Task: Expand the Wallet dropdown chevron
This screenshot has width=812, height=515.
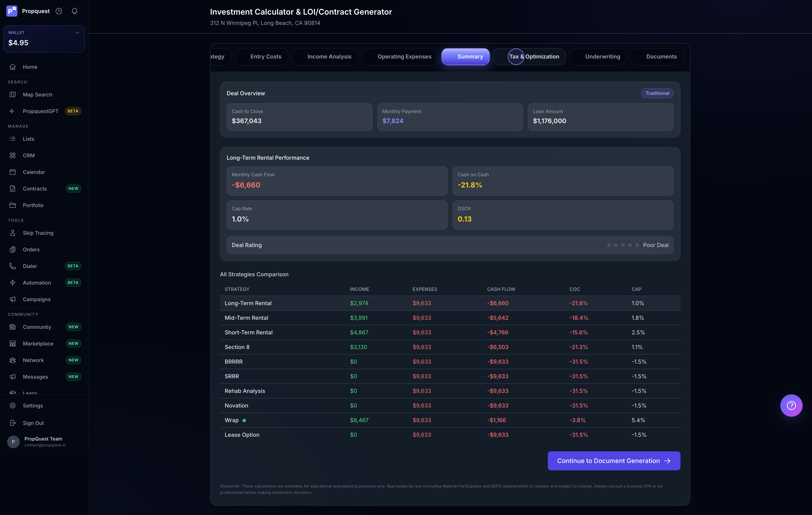Action: [x=77, y=33]
